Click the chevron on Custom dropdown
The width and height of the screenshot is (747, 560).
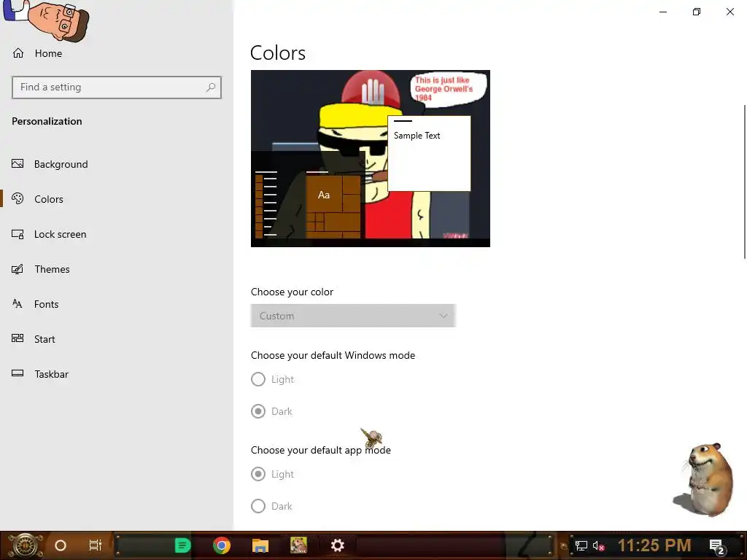[x=444, y=316]
